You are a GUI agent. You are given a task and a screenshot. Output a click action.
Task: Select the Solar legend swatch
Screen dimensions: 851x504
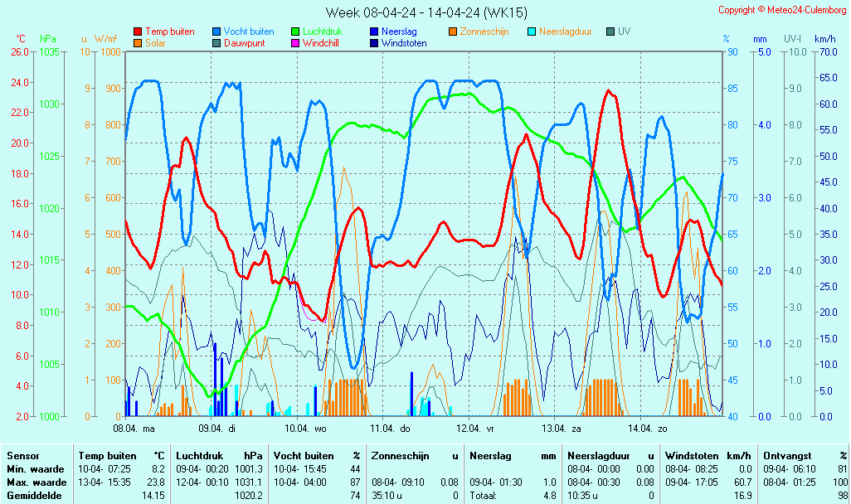[x=137, y=43]
